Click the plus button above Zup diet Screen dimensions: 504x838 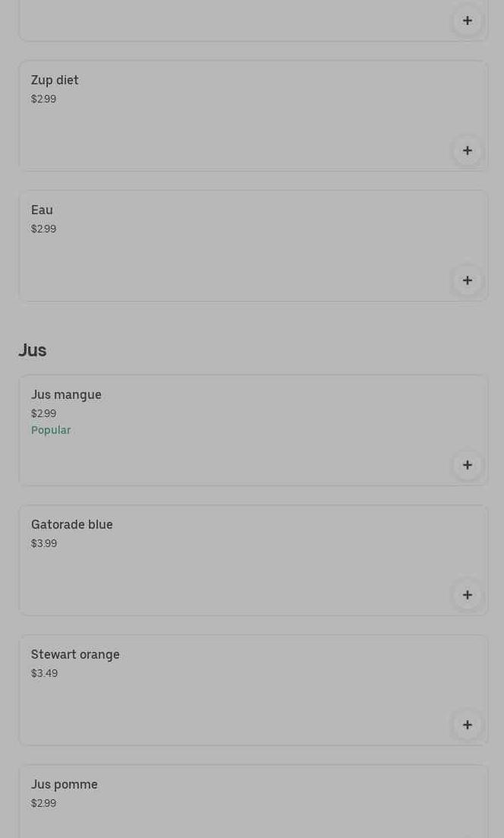[467, 21]
